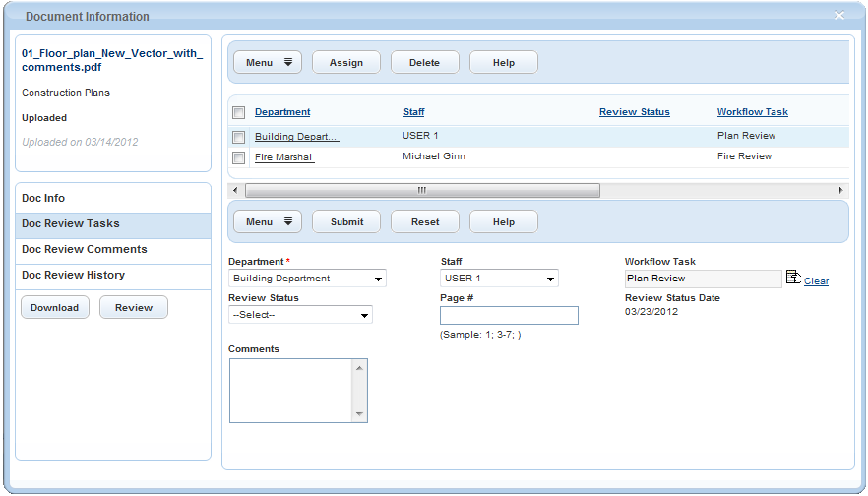Image resolution: width=868 pixels, height=496 pixels.
Task: Check the Fire Marshal row checkbox
Action: pyautogui.click(x=238, y=157)
